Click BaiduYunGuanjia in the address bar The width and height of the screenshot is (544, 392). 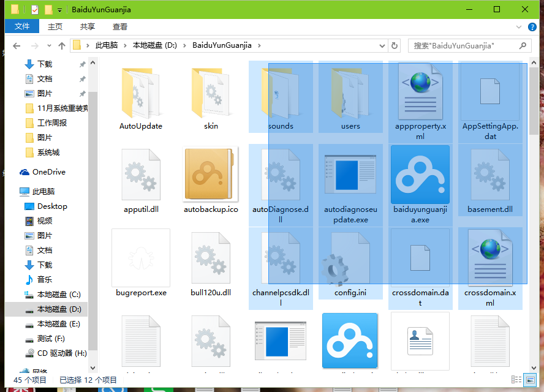pos(222,45)
